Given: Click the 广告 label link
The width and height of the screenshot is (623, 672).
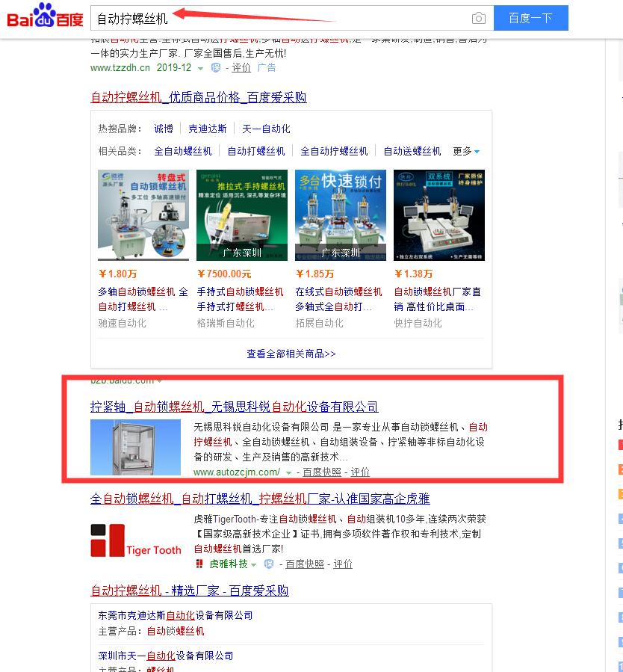Looking at the screenshot, I should [x=267, y=68].
